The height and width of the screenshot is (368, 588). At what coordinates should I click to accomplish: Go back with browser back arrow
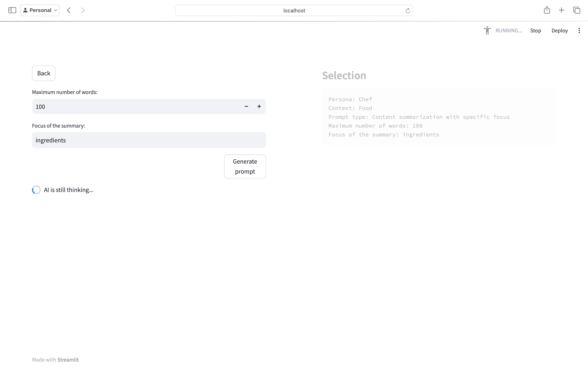tap(69, 10)
